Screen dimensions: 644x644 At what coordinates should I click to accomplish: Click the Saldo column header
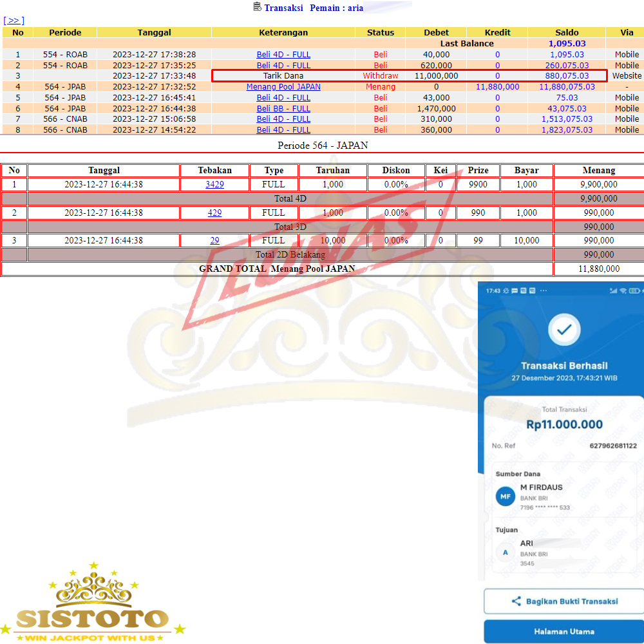pos(567,32)
